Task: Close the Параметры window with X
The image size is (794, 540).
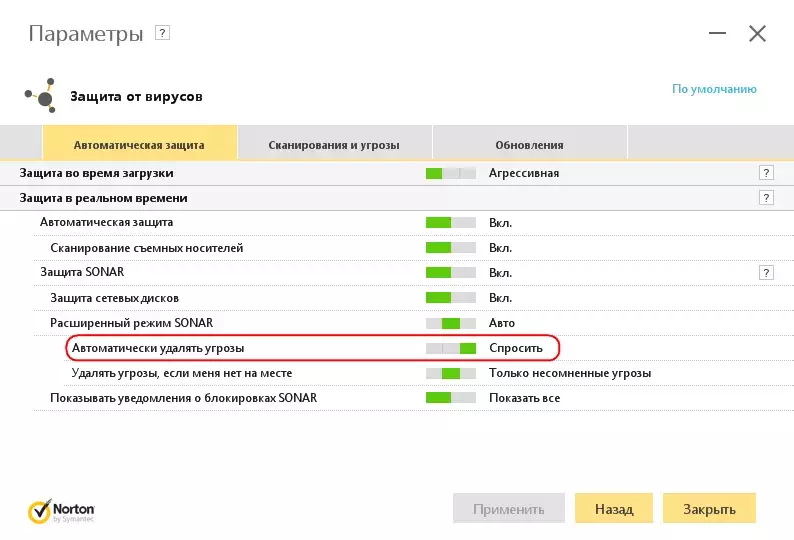Action: (x=757, y=34)
